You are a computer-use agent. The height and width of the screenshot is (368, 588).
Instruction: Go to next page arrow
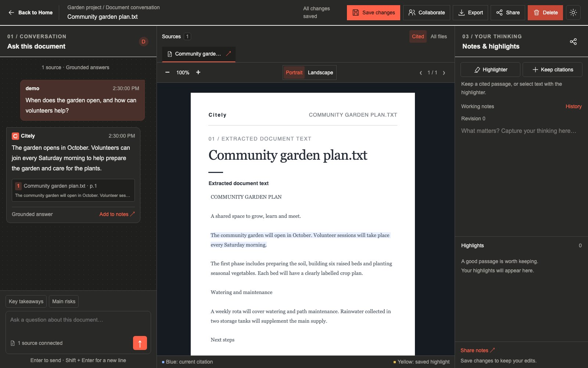444,73
